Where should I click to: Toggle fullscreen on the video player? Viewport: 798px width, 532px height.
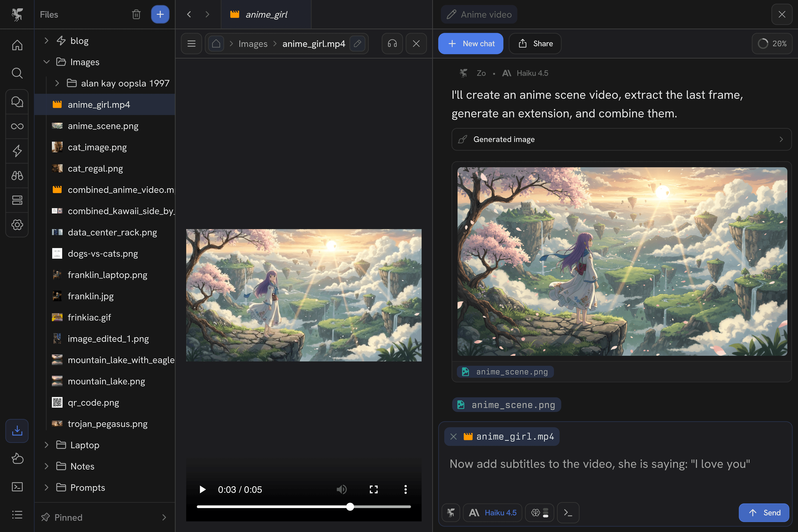point(374,489)
